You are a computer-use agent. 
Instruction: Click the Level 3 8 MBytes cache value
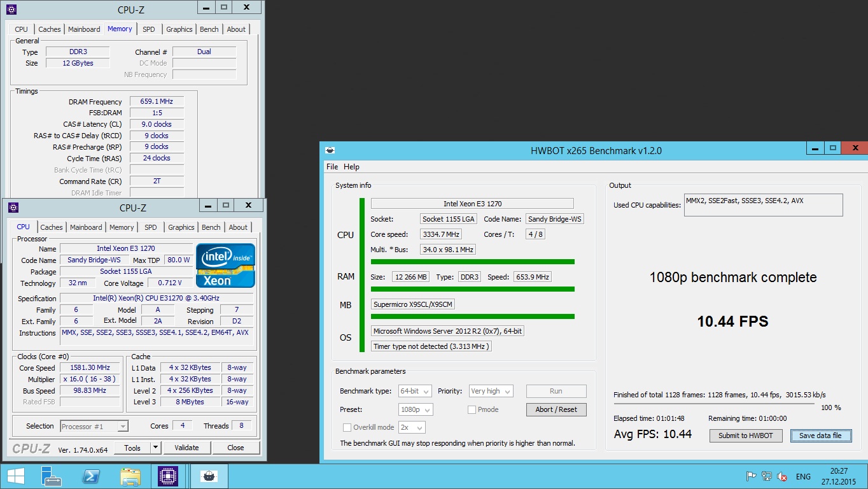[x=190, y=402]
